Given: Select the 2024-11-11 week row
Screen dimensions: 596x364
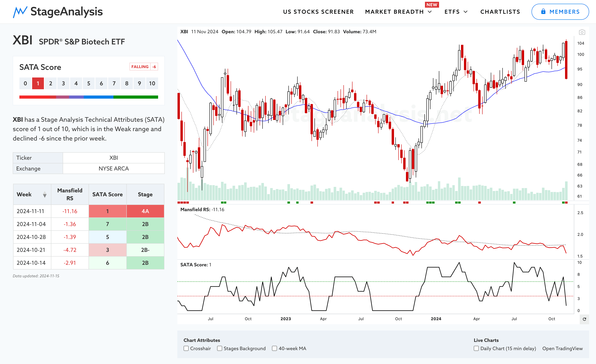Looking at the screenshot, I should pyautogui.click(x=89, y=211).
